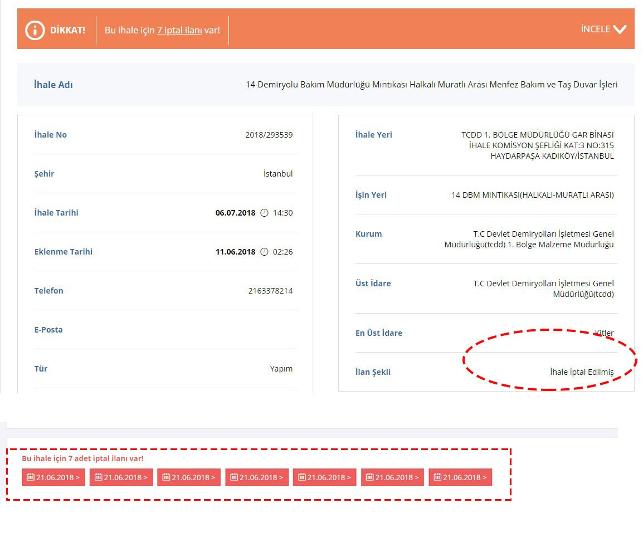Image resolution: width=643 pixels, height=557 pixels.
Task: Click the 'İhale İptal Edilmiş' status text
Action: [x=581, y=372]
